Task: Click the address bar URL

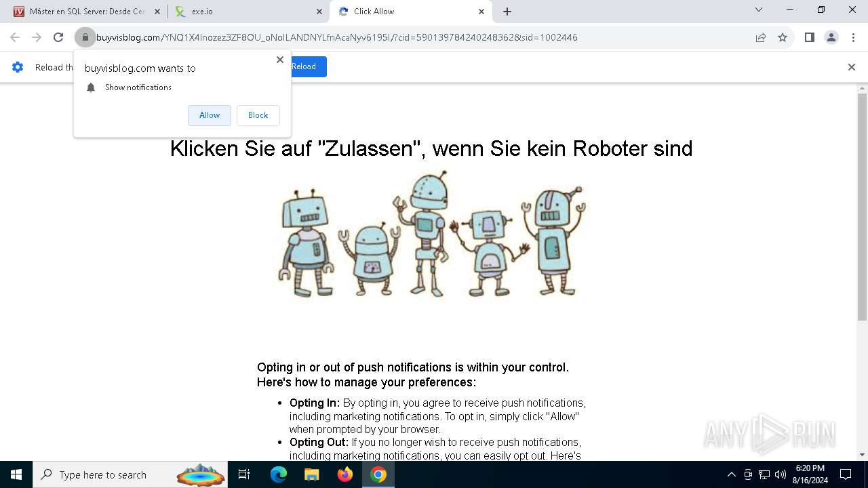Action: (337, 37)
